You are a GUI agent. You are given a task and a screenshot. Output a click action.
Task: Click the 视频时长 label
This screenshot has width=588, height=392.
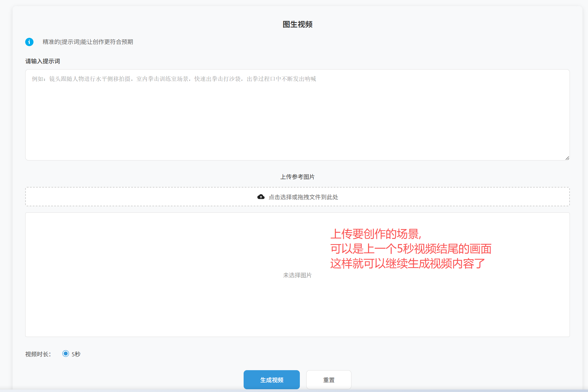point(38,354)
